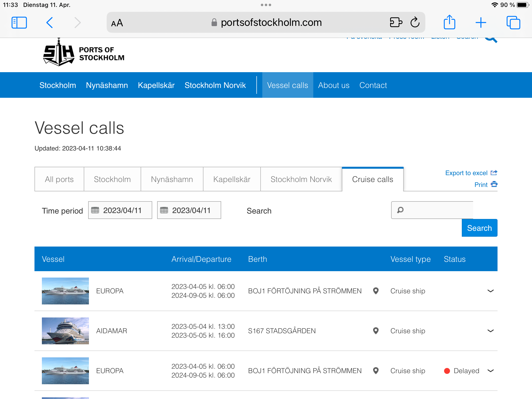Tap the reload page icon

pos(415,22)
